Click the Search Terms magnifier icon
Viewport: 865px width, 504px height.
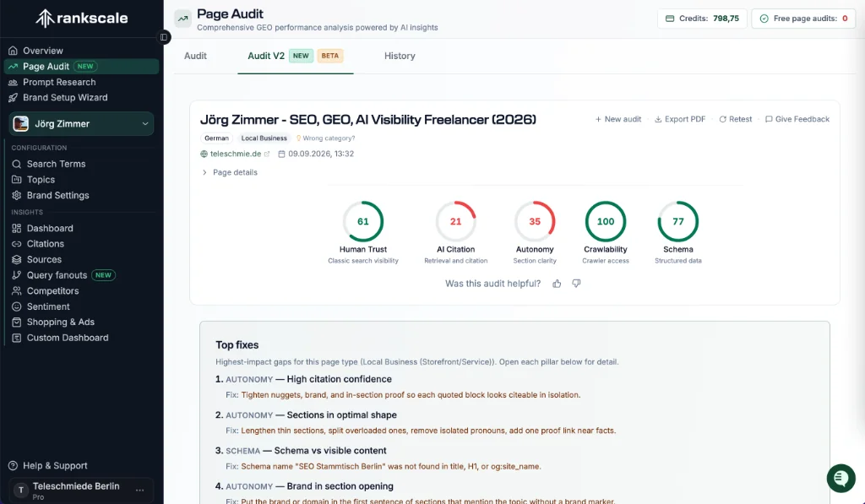pyautogui.click(x=17, y=164)
